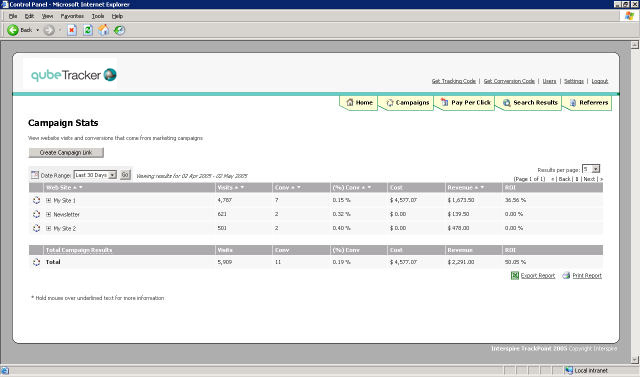Click the calendar icon beside Date Range

[x=35, y=175]
